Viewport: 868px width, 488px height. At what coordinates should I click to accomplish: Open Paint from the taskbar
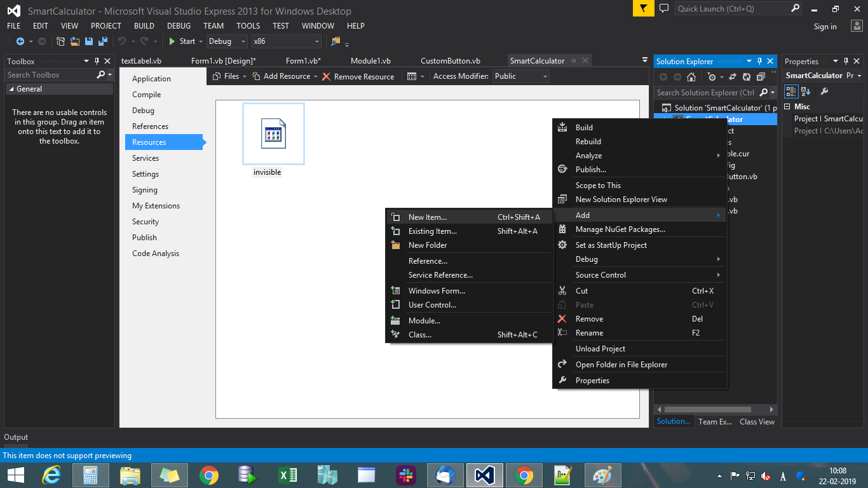tap(602, 475)
